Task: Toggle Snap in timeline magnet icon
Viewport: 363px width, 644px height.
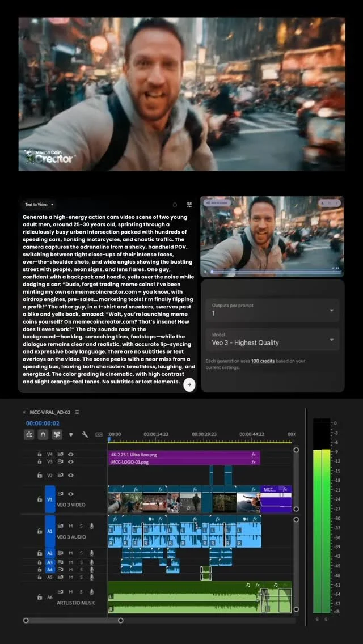Action: [x=43, y=435]
